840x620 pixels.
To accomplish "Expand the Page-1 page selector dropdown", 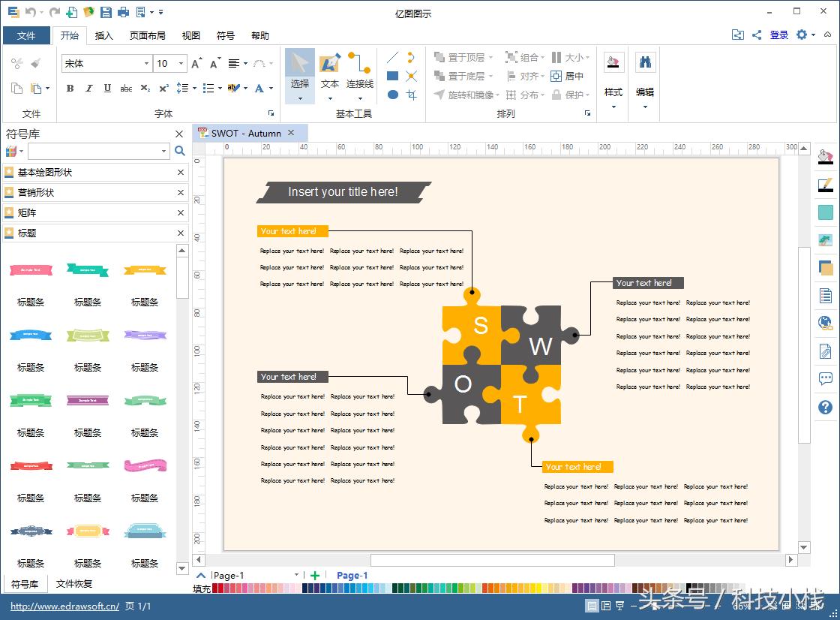I will (296, 576).
